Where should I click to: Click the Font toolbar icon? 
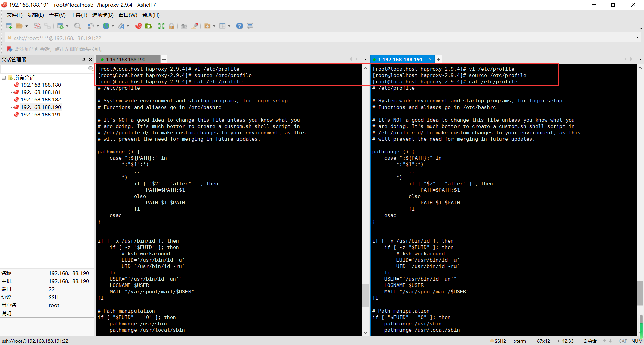click(121, 26)
